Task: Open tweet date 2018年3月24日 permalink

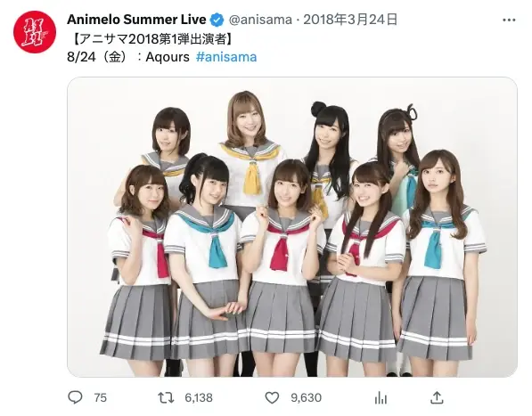Action: [x=350, y=20]
